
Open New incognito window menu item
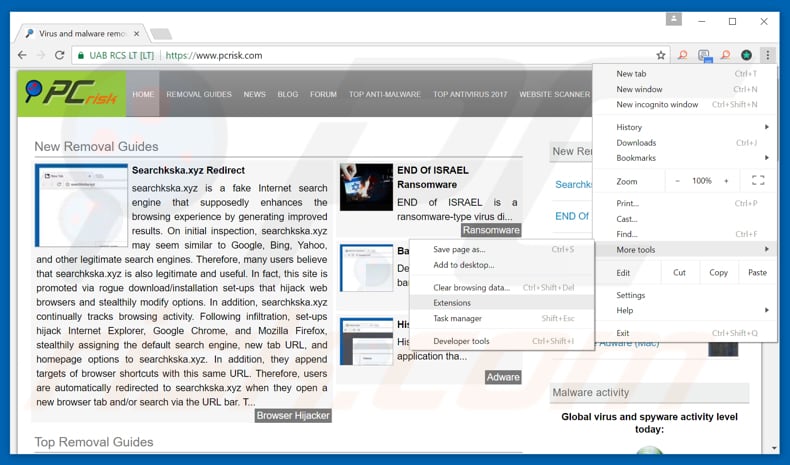coord(685,104)
